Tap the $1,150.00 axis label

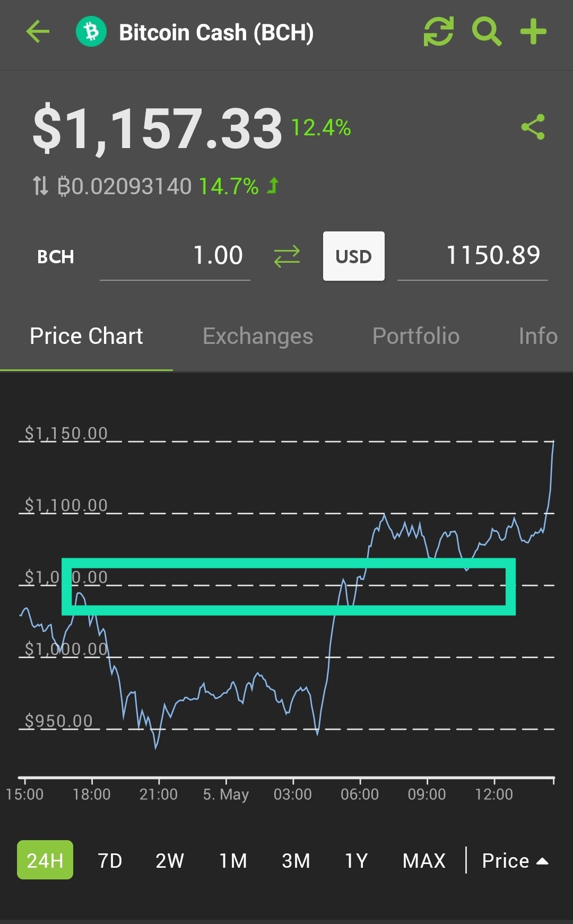click(x=66, y=433)
